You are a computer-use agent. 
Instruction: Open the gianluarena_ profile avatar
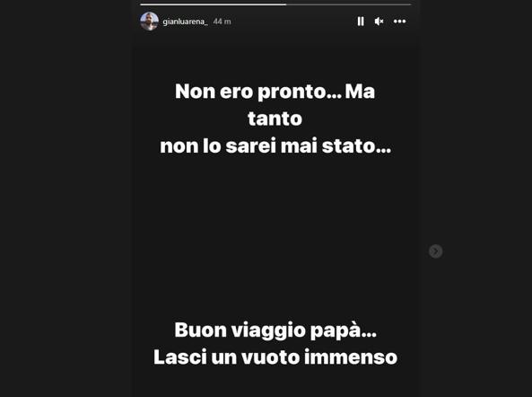click(149, 22)
